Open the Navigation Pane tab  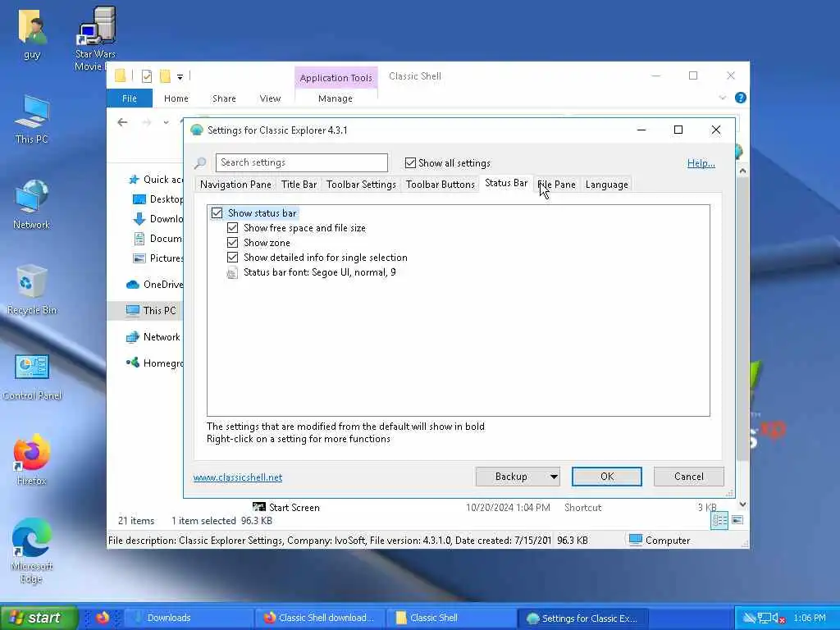point(235,185)
